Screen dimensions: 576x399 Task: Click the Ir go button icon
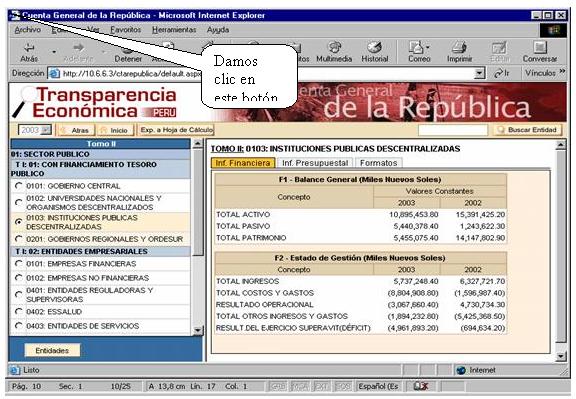click(x=502, y=73)
